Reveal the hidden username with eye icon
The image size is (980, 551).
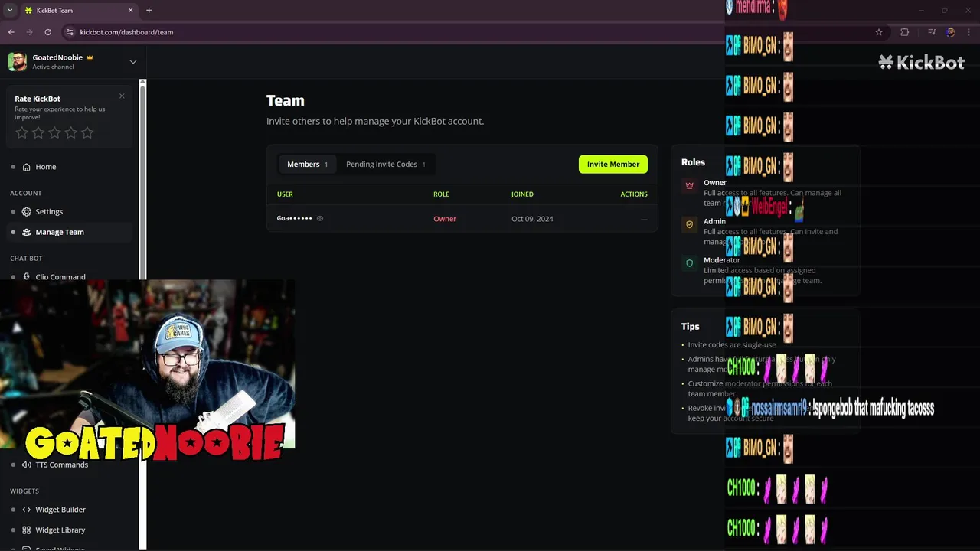coord(320,219)
